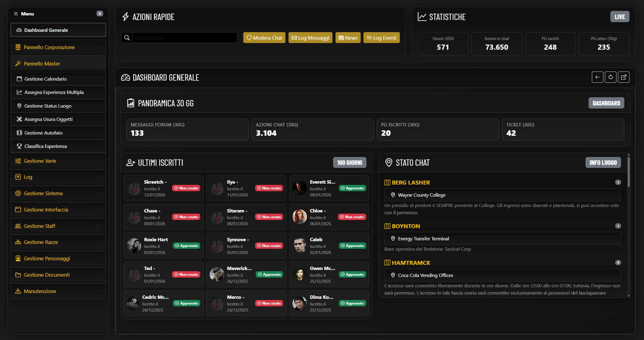
Task: Click the LIVE badge in Statistiche
Action: click(x=620, y=17)
